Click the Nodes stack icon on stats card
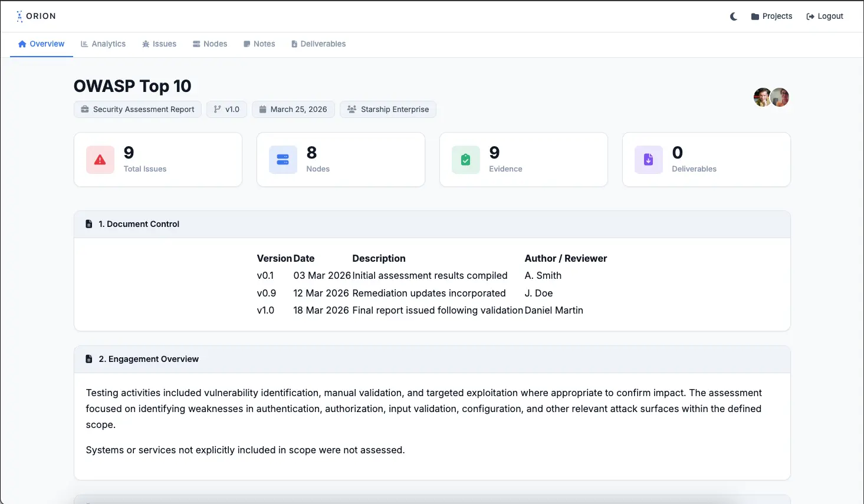The height and width of the screenshot is (504, 864). point(282,159)
